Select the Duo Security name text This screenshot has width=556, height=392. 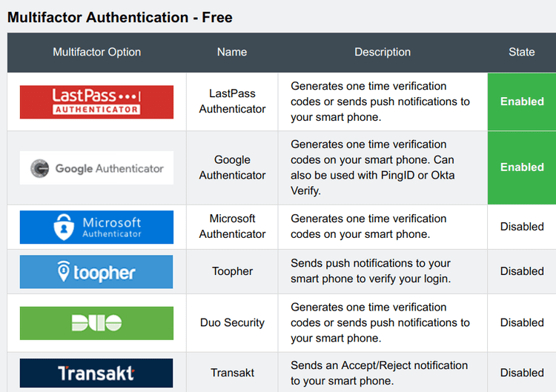[232, 322]
